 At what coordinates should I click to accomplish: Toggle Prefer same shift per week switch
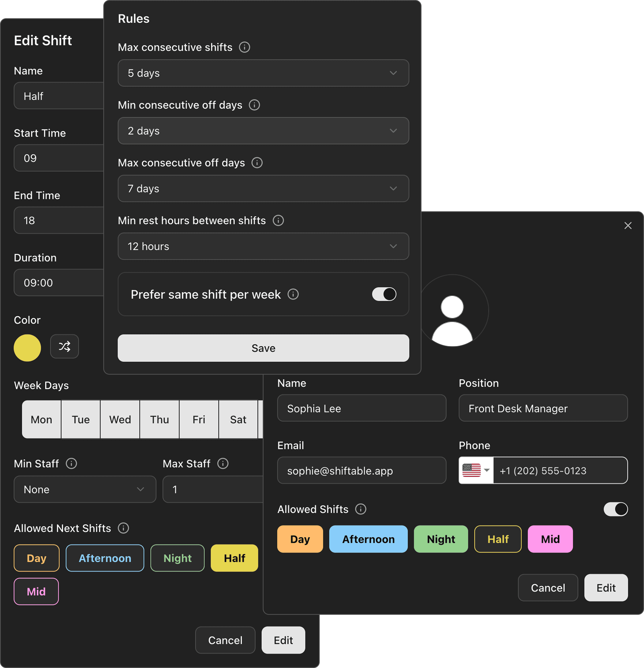pyautogui.click(x=384, y=294)
